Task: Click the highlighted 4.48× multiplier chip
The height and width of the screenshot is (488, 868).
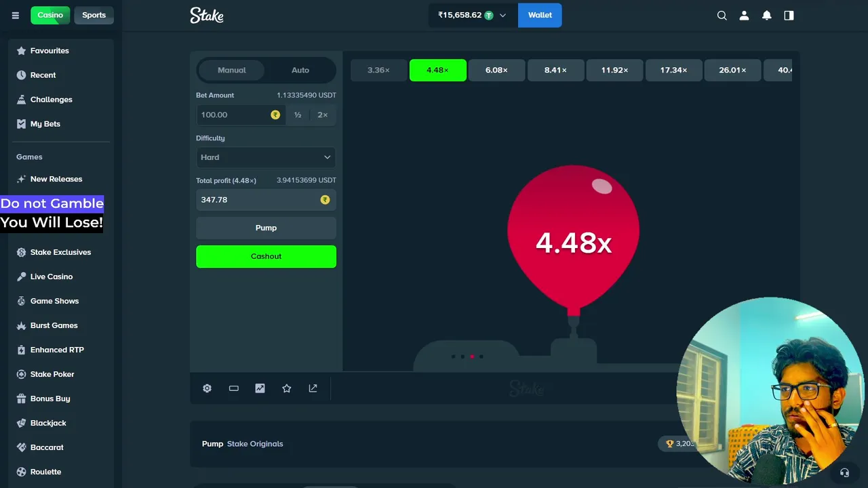Action: [x=437, y=70]
